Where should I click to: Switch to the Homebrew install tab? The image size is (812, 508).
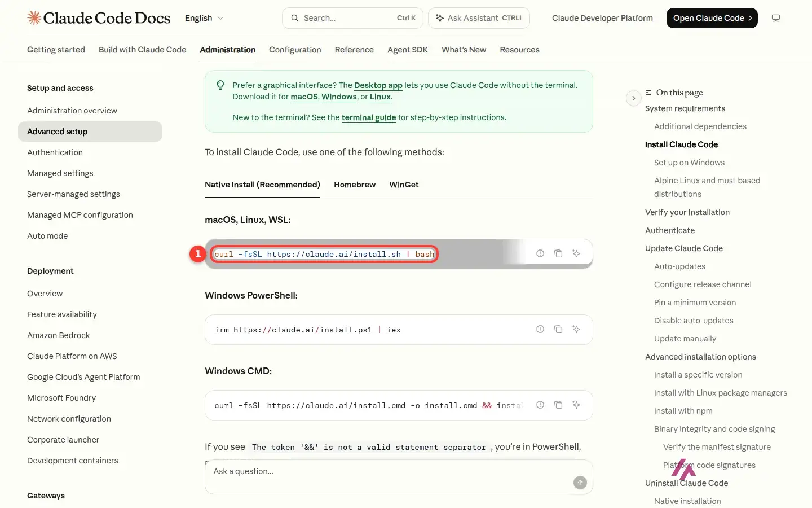355,185
